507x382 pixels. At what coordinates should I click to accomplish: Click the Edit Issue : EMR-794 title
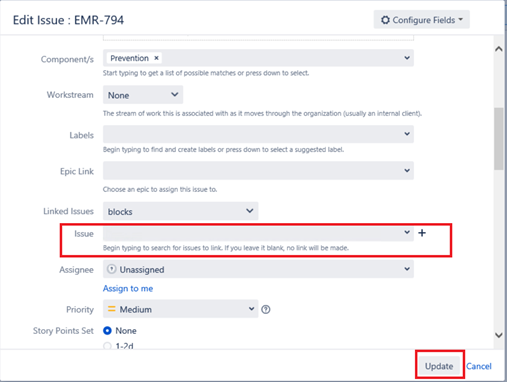[68, 20]
